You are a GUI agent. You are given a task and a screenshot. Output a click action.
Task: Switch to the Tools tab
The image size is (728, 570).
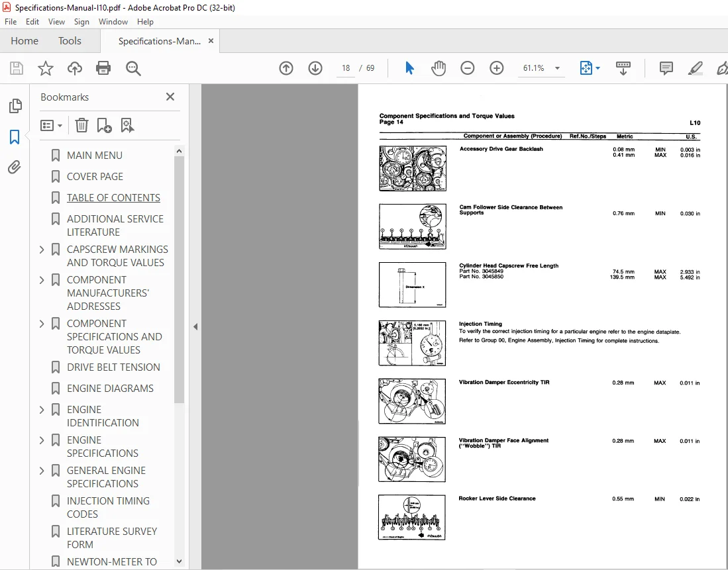(x=70, y=41)
